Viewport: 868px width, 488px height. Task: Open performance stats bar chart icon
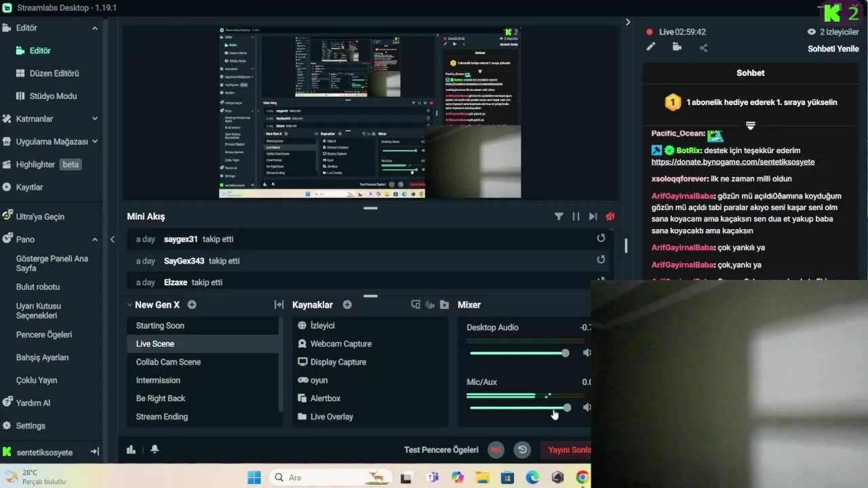click(132, 449)
